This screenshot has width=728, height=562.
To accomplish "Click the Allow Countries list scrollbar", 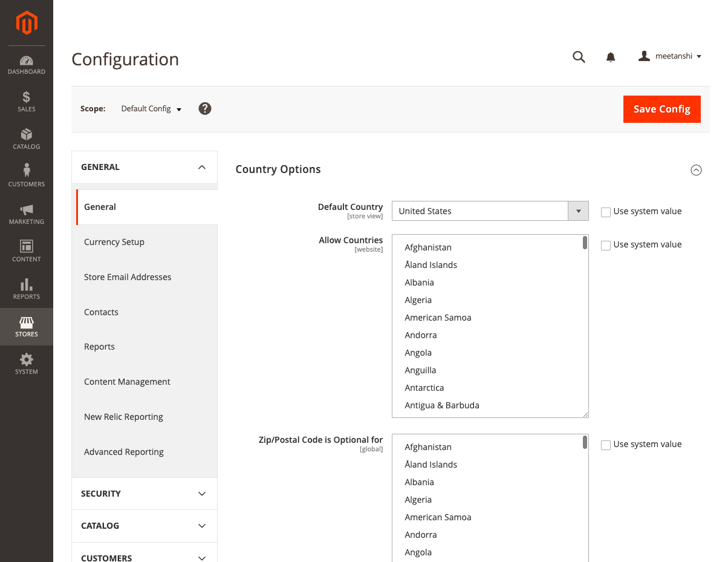I will point(585,243).
